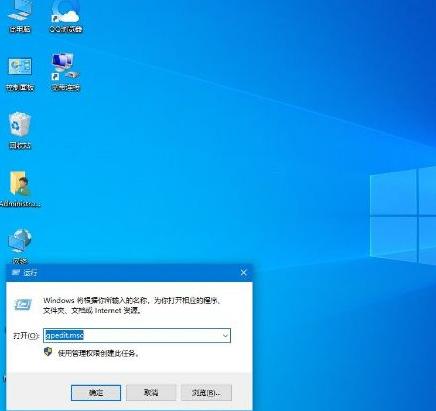Click the 使用管理权限创建此任务 text
436x411 pixels.
tap(98, 353)
